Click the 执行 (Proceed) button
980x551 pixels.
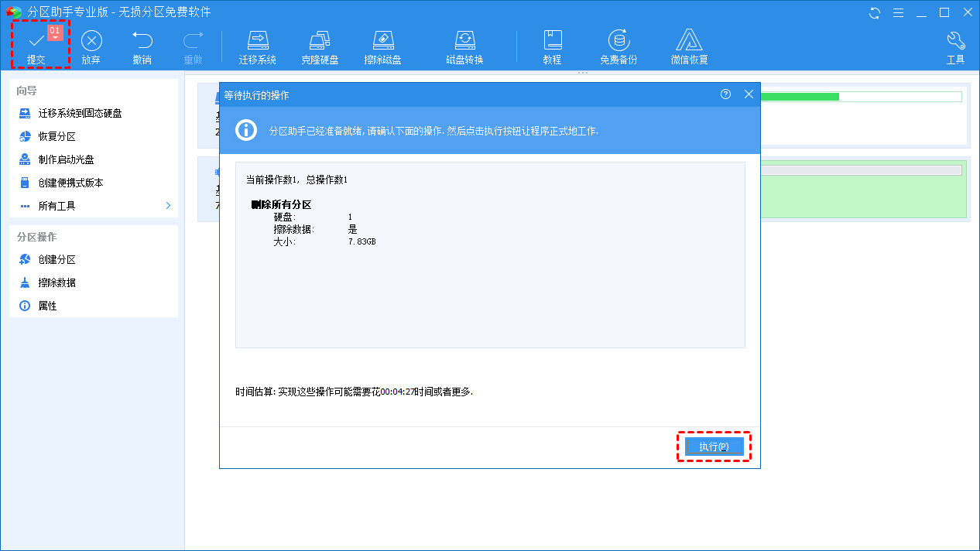714,447
